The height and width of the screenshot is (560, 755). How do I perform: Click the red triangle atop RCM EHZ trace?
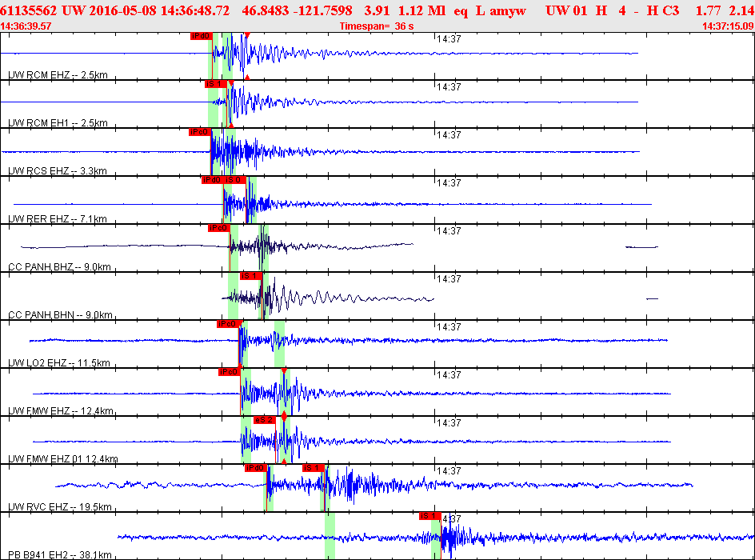click(247, 34)
